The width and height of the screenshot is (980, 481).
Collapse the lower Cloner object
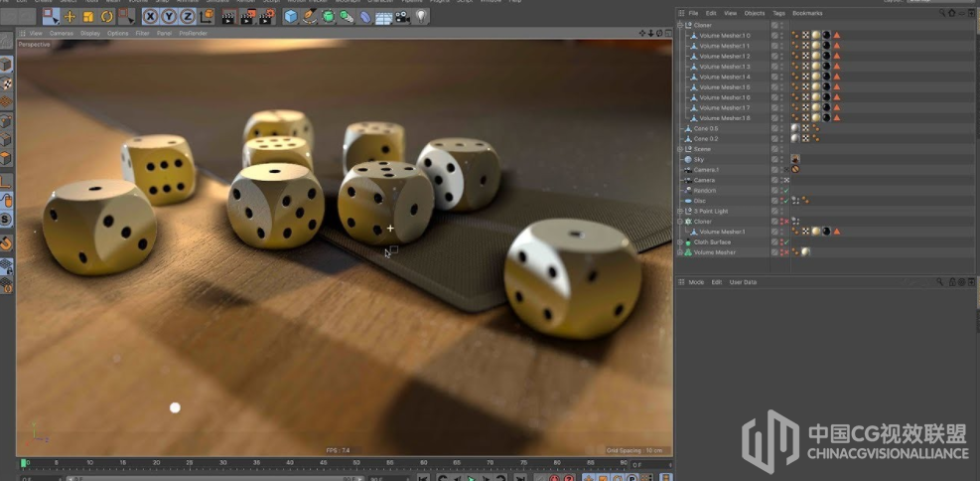pyautogui.click(x=680, y=222)
